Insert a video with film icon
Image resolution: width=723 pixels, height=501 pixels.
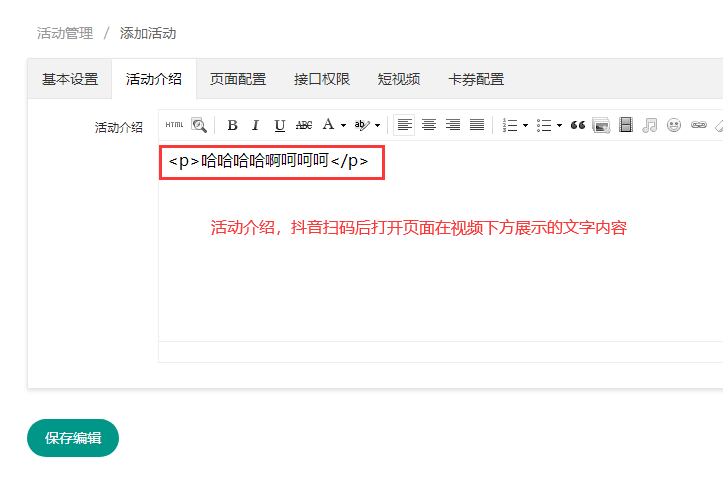(x=626, y=125)
